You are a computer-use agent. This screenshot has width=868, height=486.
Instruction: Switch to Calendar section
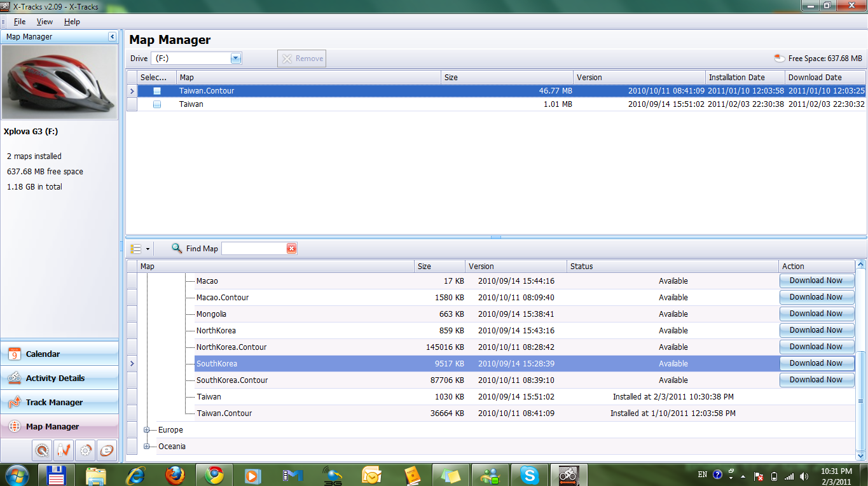click(x=60, y=354)
